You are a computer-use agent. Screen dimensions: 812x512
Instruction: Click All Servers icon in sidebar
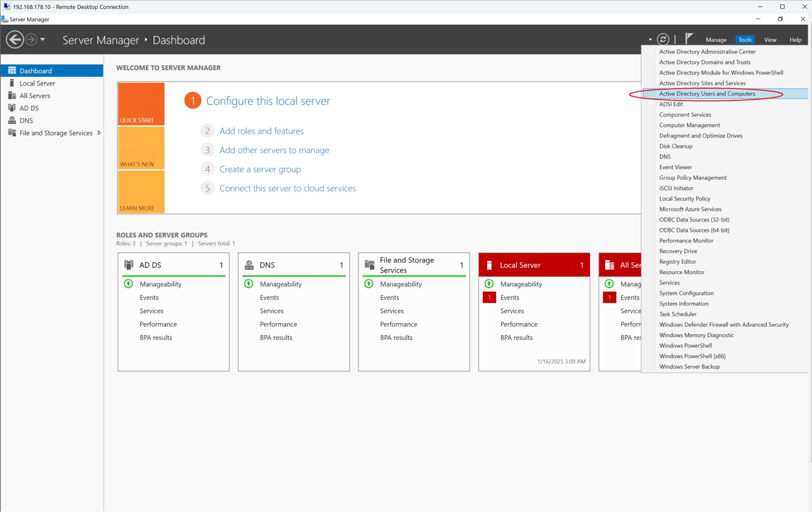[12, 95]
